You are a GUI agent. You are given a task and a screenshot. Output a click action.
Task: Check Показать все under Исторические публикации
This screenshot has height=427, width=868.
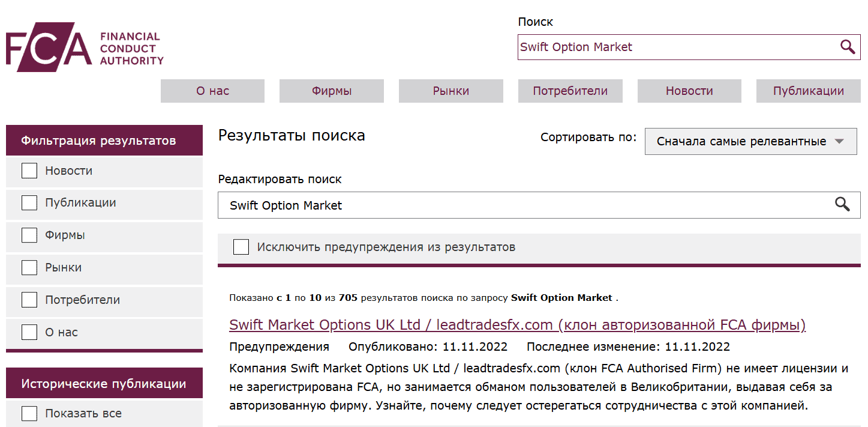point(29,413)
